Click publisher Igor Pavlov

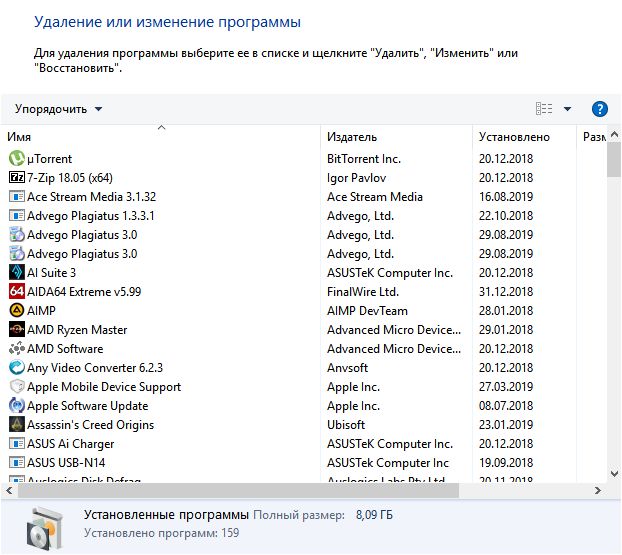pos(356,178)
